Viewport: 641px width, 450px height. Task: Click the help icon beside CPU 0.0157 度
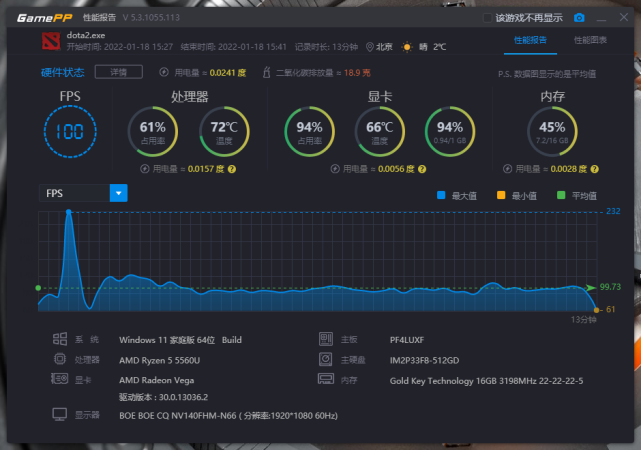(232, 169)
